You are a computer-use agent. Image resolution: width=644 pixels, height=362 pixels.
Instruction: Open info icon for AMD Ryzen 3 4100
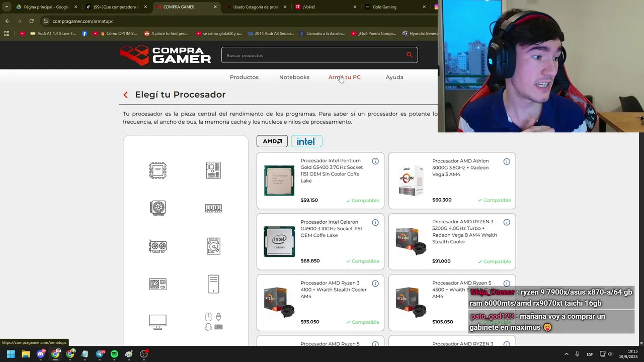click(x=375, y=284)
